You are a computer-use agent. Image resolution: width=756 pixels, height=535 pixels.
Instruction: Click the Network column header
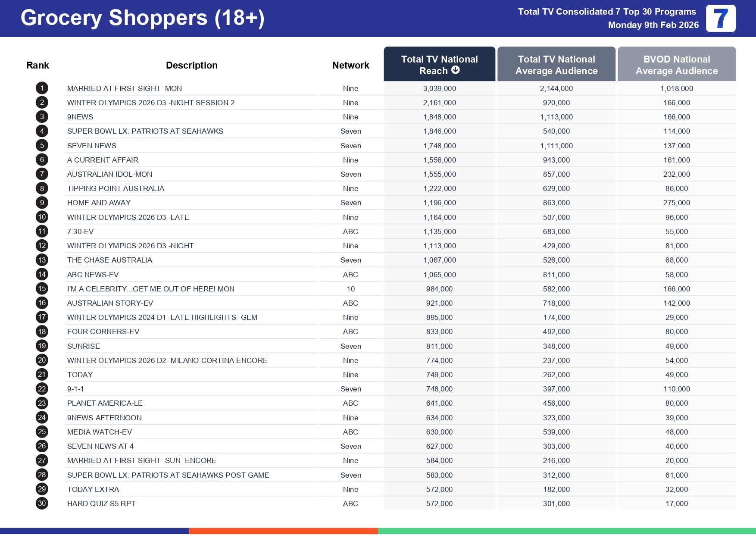[x=350, y=65]
